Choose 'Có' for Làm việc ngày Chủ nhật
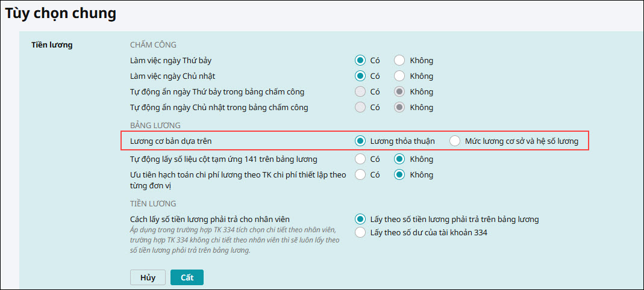The image size is (644, 290). pos(360,76)
